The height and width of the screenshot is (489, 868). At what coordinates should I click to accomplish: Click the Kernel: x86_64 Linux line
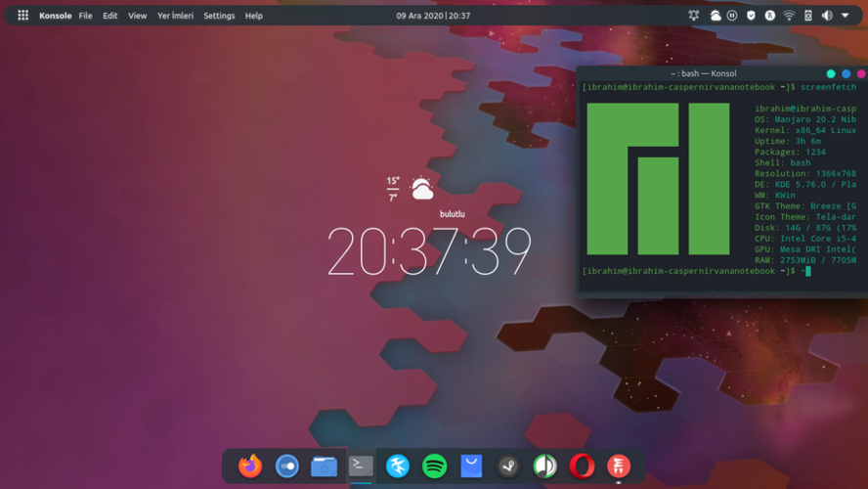pos(805,130)
